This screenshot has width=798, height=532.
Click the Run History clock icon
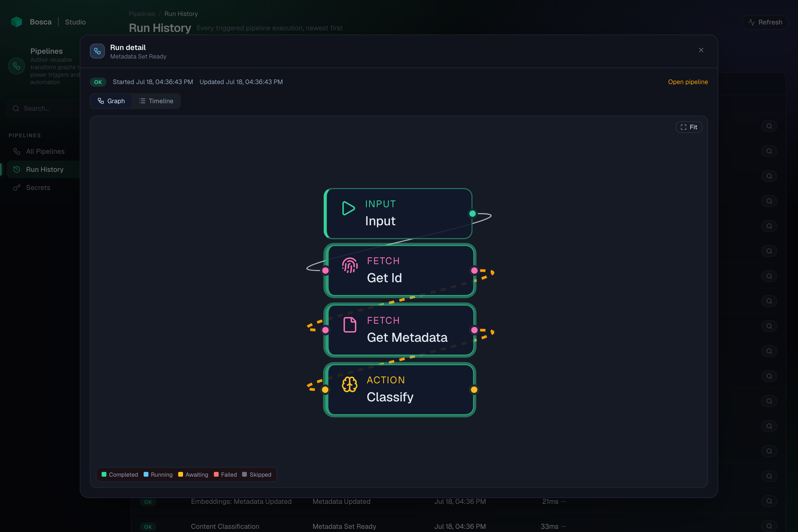[x=16, y=169]
